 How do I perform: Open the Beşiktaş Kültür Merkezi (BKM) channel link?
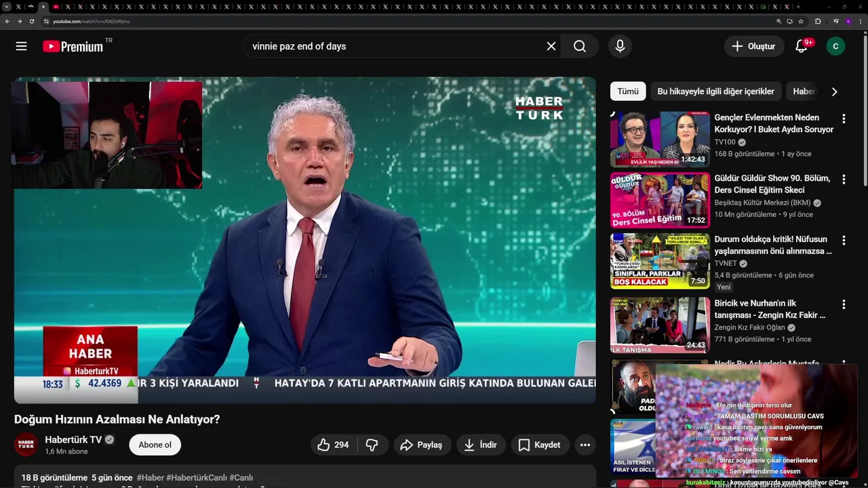(762, 203)
